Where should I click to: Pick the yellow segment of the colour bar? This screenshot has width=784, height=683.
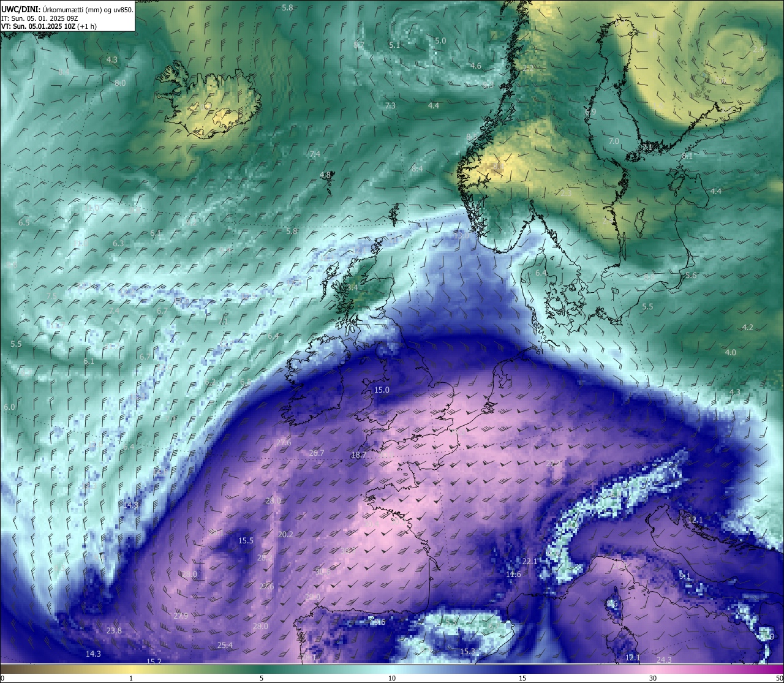point(131,670)
